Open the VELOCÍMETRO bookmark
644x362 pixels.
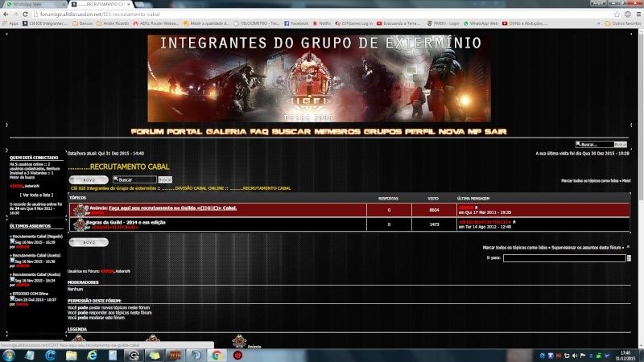[x=256, y=23]
